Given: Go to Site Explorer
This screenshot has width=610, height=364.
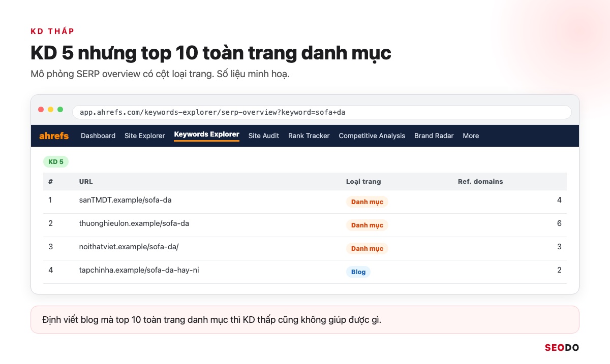Looking at the screenshot, I should coord(145,136).
